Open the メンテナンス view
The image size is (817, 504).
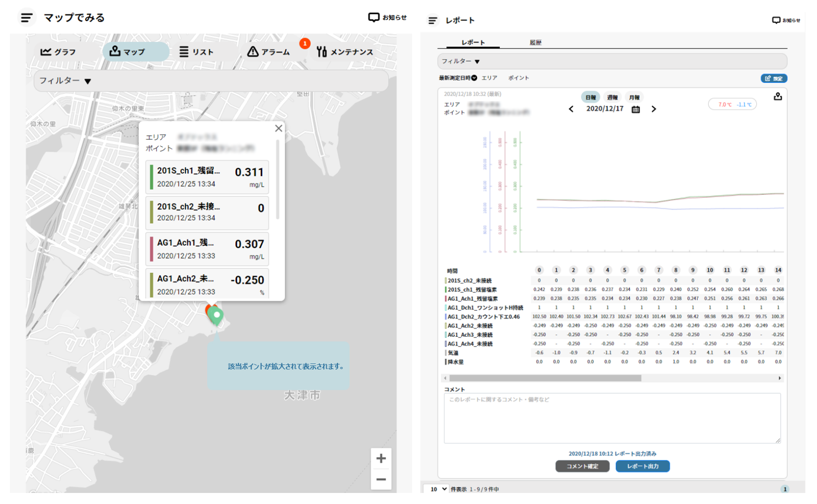tap(345, 52)
